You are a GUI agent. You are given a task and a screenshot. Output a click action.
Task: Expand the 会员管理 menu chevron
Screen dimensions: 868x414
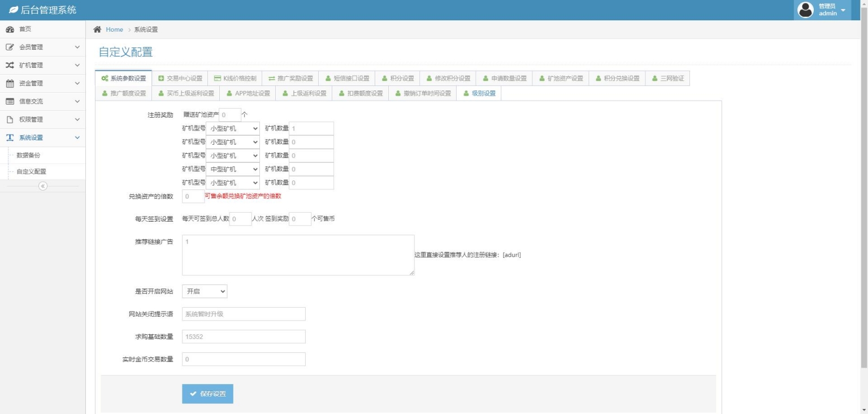point(77,48)
